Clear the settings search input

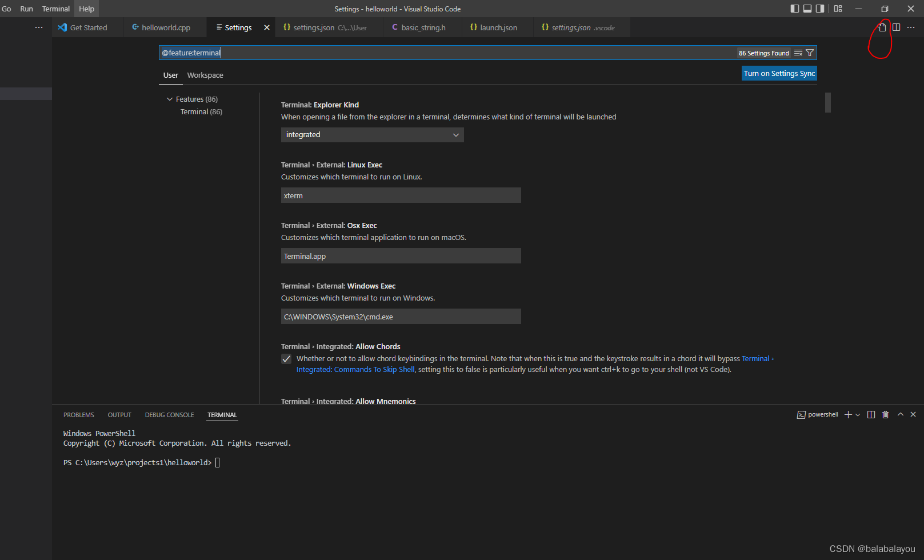[798, 53]
